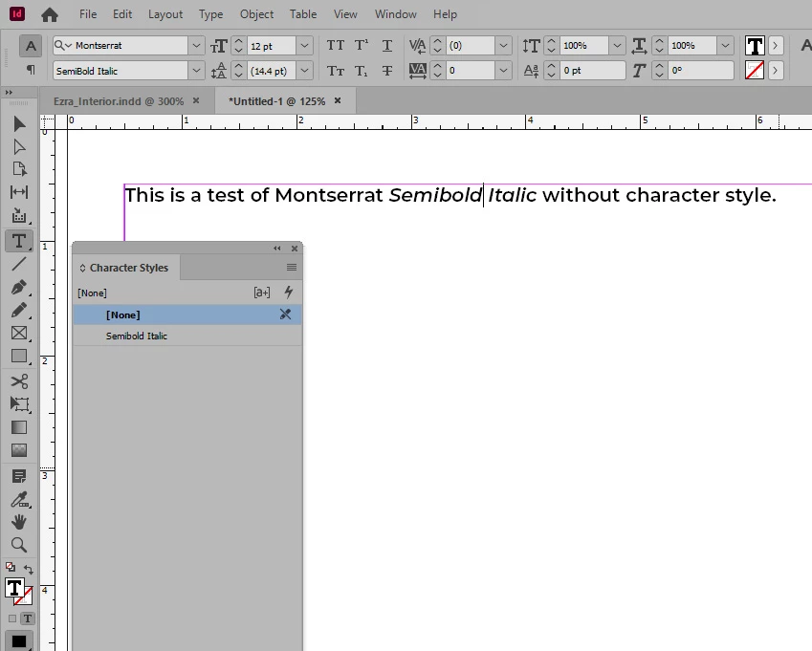Toggle Subscript formatting
Screen dimensions: 812x651
(x=362, y=71)
